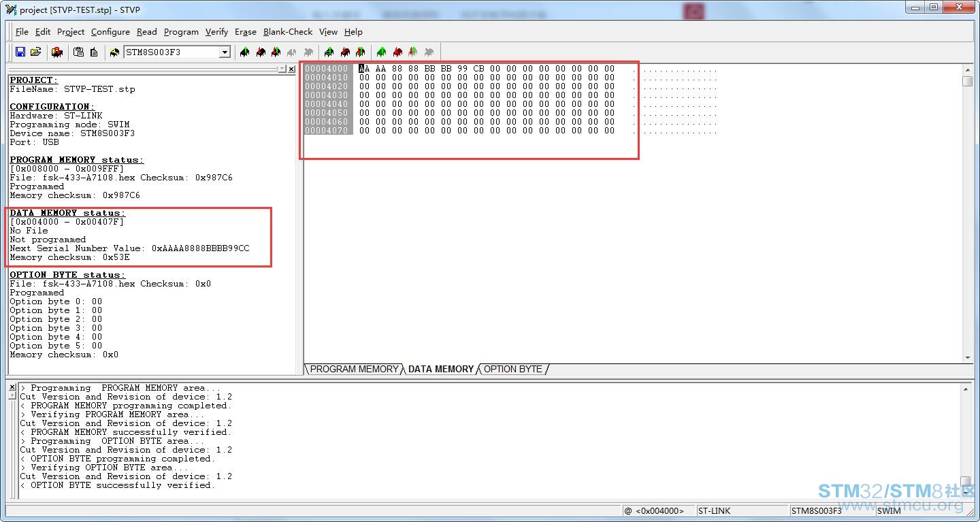Image resolution: width=980 pixels, height=522 pixels.
Task: Select hex address row 00004010
Action: point(328,78)
